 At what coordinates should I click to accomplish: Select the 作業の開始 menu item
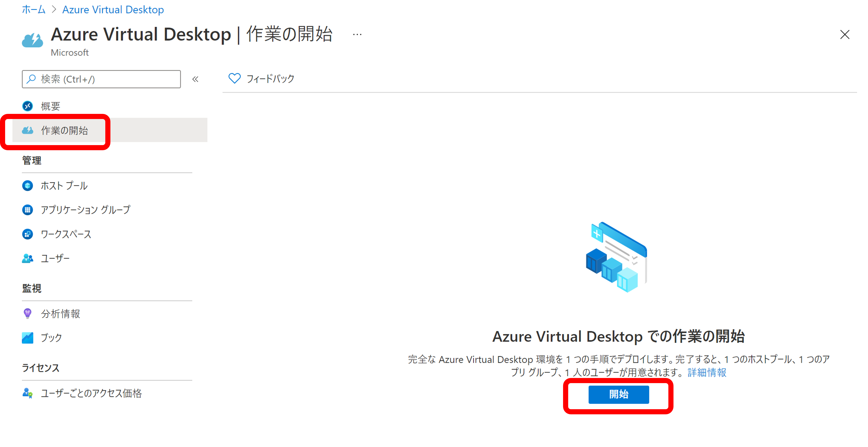(x=64, y=130)
